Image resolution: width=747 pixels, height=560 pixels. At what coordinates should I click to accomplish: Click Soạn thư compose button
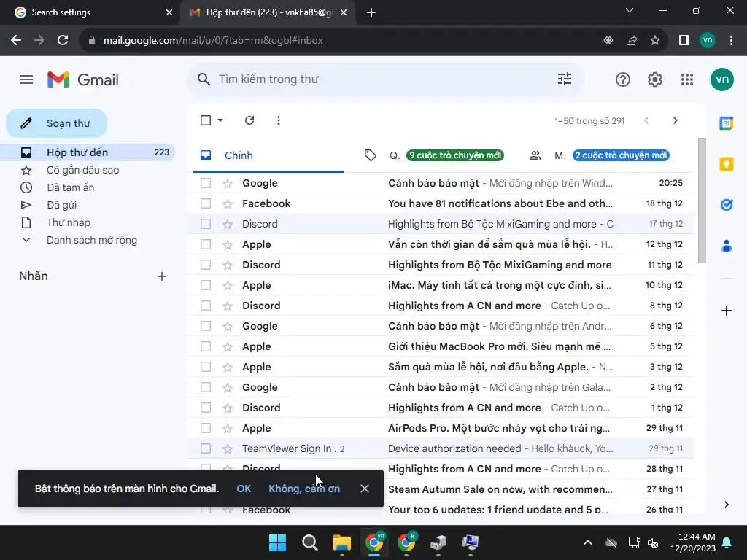[57, 123]
